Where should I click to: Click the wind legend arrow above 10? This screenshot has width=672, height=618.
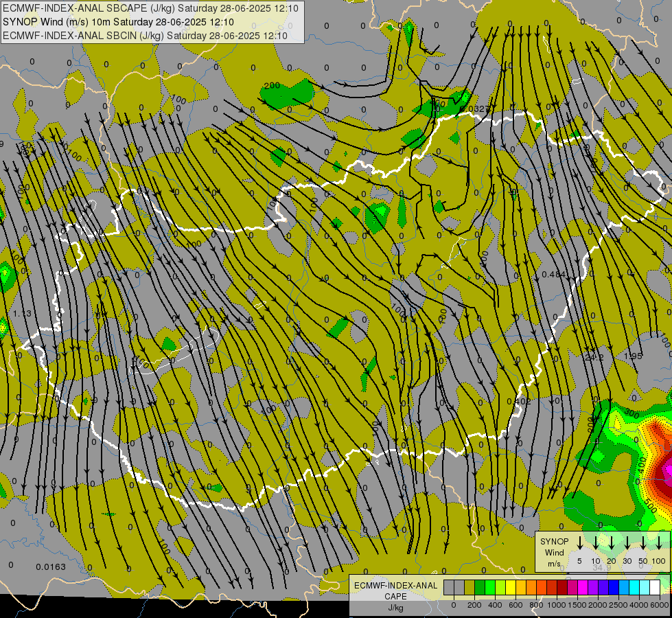tap(596, 542)
